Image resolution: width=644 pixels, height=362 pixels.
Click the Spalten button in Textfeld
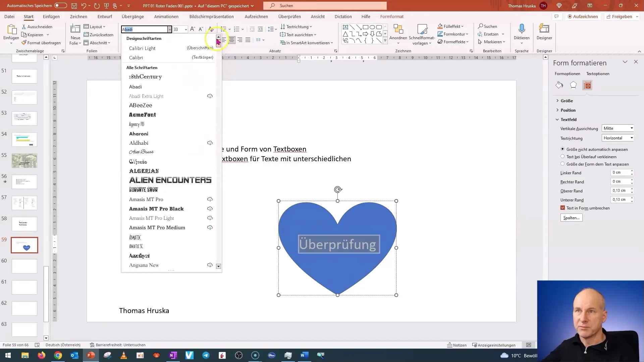571,218
